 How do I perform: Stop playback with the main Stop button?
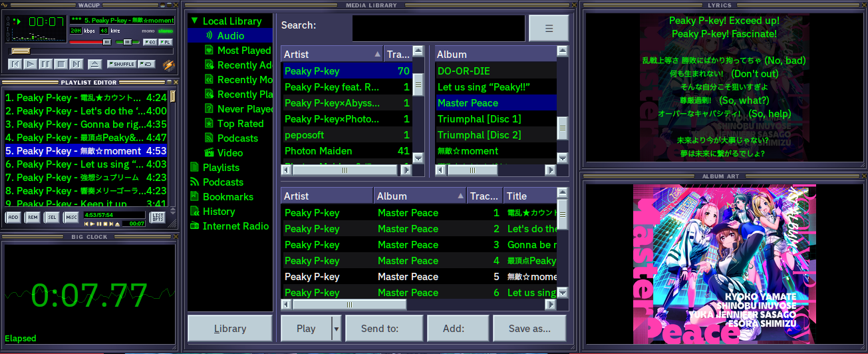(61, 64)
